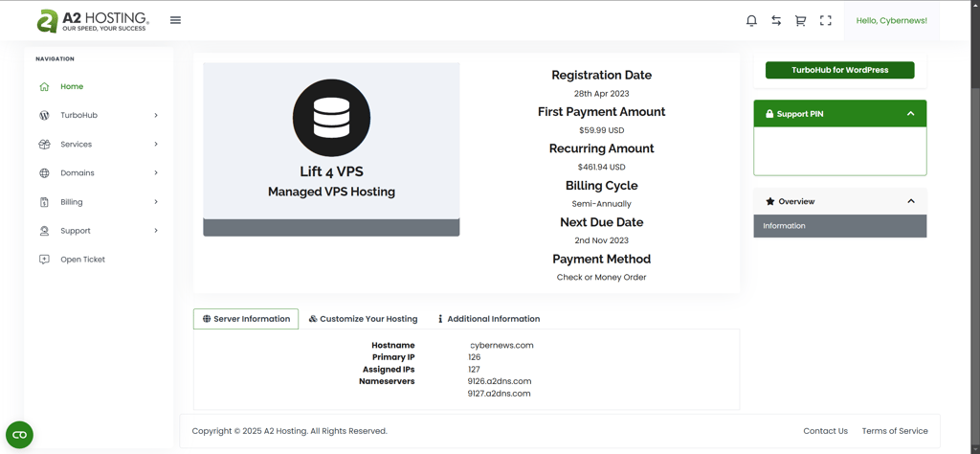The image size is (980, 454).
Task: Click the 28th Apr 2023 registration date
Action: (601, 94)
